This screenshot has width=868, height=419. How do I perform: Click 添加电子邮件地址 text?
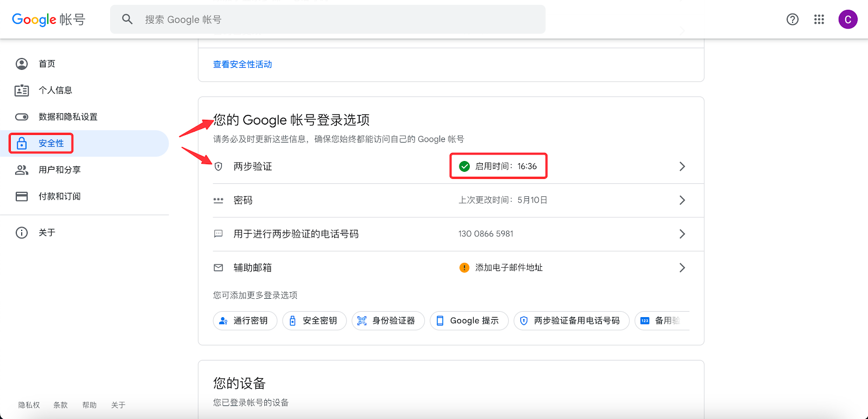point(509,268)
